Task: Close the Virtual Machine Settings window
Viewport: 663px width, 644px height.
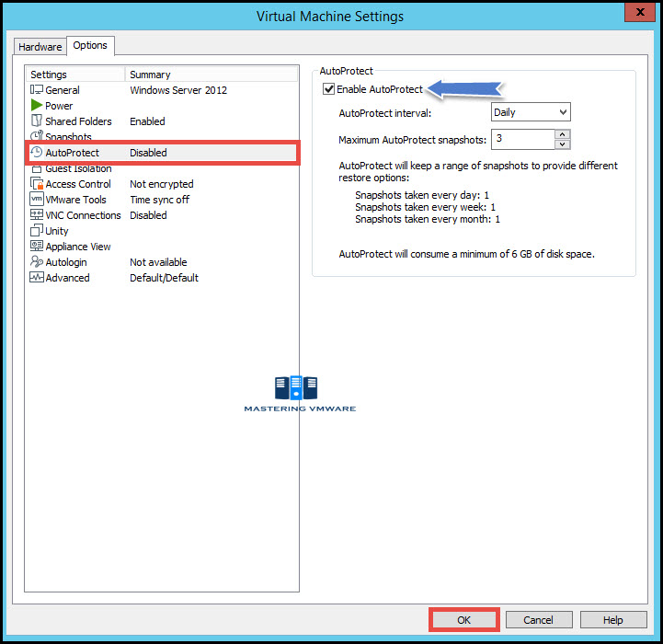Action: (640, 12)
